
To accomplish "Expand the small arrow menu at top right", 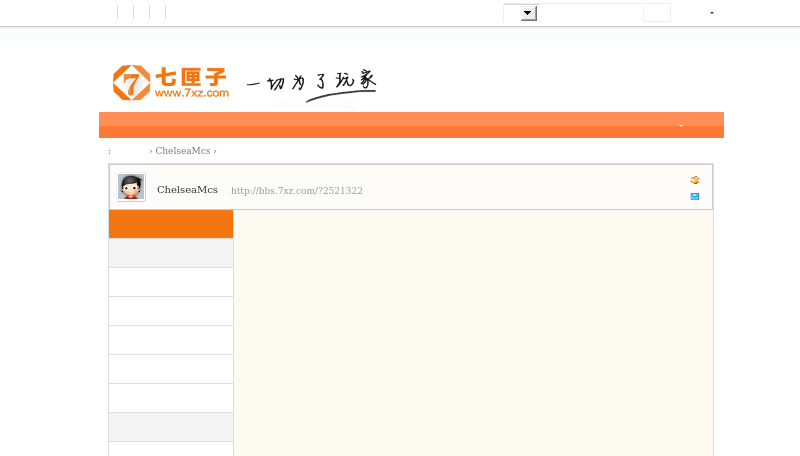I will (712, 13).
